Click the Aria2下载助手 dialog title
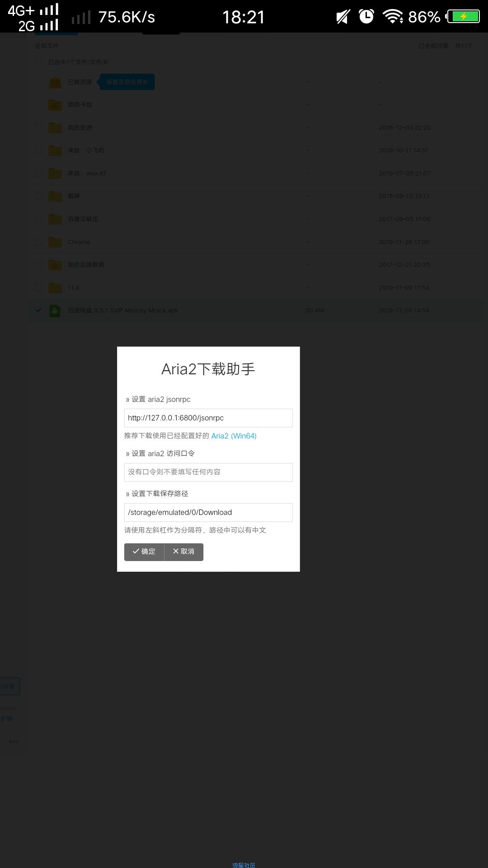488x868 pixels. [208, 369]
